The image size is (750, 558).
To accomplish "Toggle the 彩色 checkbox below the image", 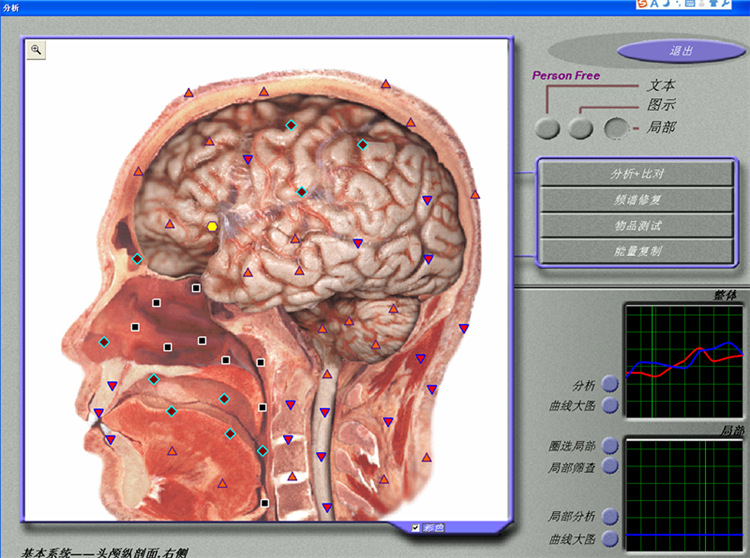I will point(416,527).
